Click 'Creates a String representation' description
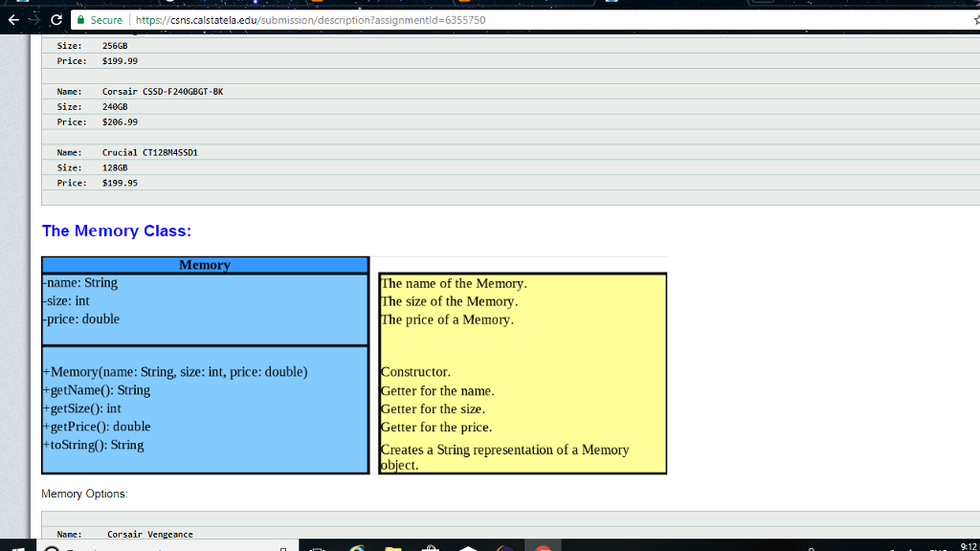 505,456
